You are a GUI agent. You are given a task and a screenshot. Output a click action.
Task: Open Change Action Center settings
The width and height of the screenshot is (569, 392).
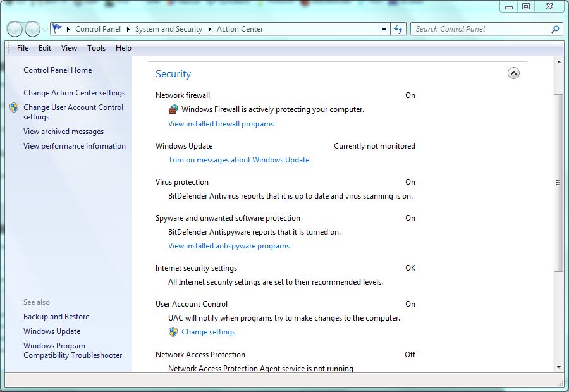(75, 93)
